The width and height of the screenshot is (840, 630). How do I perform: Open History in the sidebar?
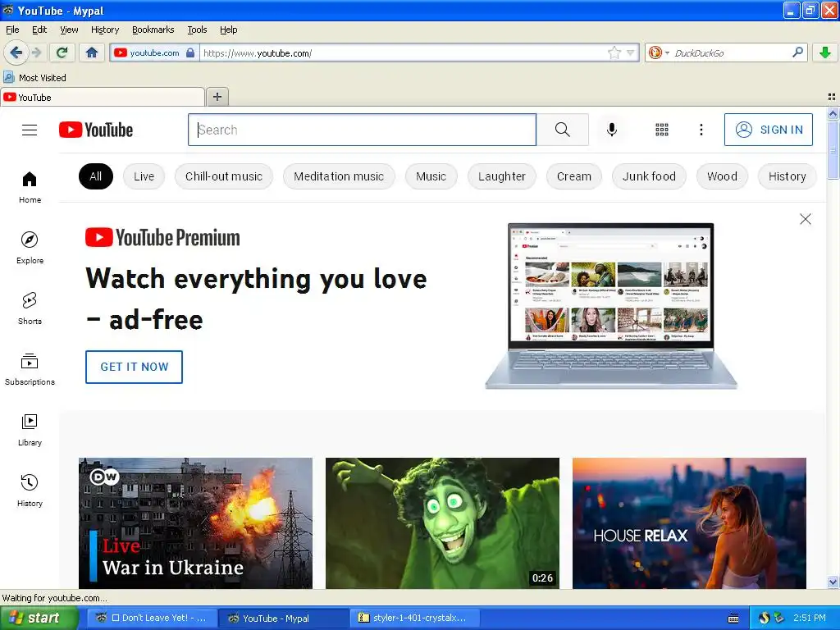click(x=30, y=491)
